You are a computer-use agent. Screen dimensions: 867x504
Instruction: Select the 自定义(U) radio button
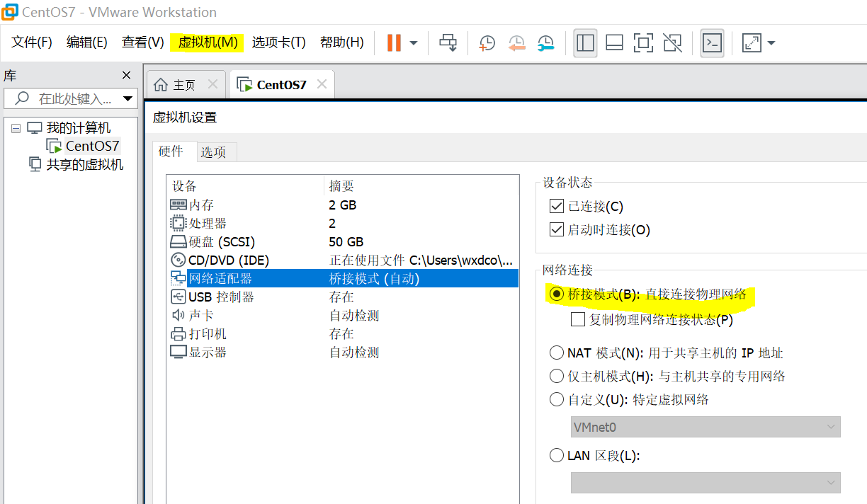557,399
